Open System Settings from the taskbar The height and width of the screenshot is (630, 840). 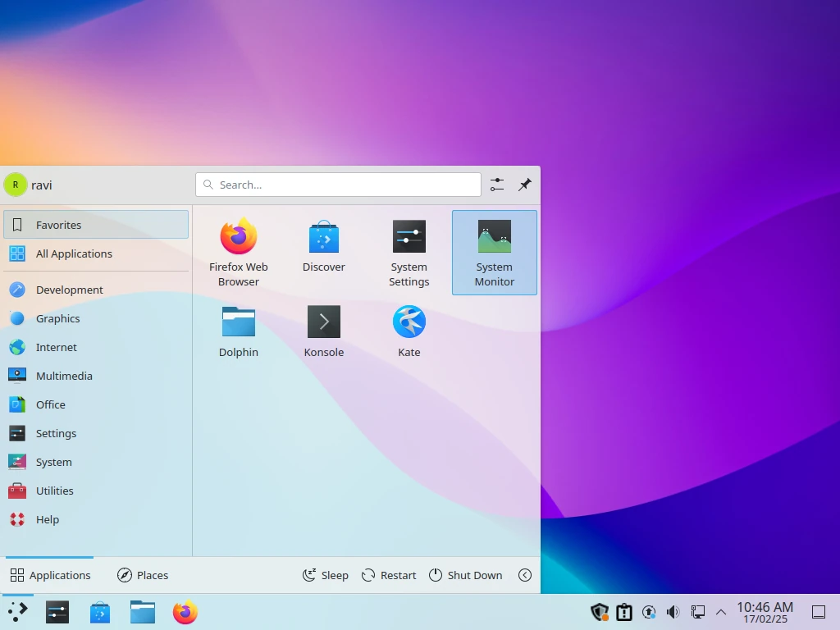pyautogui.click(x=57, y=612)
